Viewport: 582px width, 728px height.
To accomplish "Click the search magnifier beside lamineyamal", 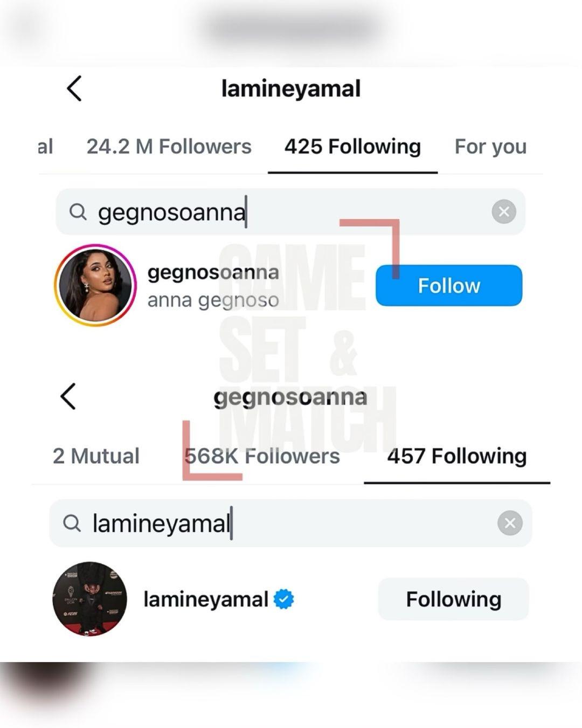I will [72, 523].
